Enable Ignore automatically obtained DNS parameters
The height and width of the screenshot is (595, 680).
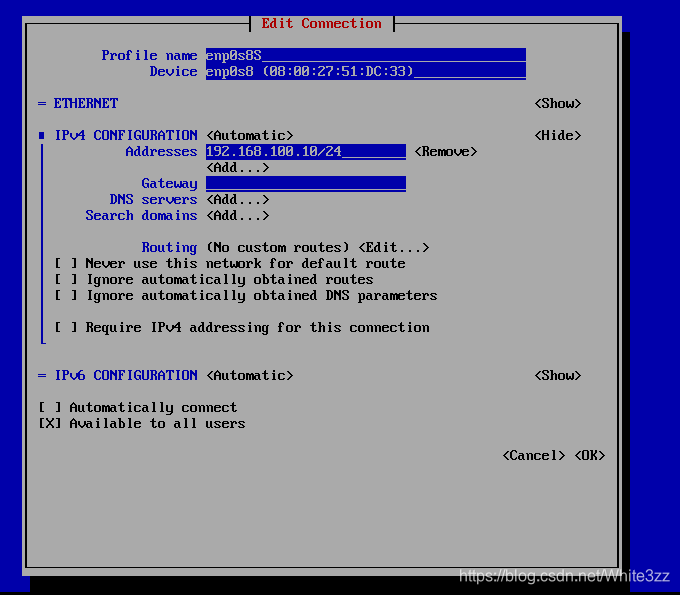65,296
